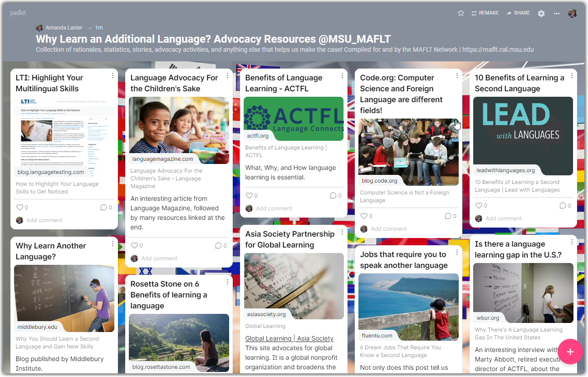The width and height of the screenshot is (588, 377).
Task: Click the Rosetta Stone on 6 Benefits post title
Action: [x=169, y=295]
